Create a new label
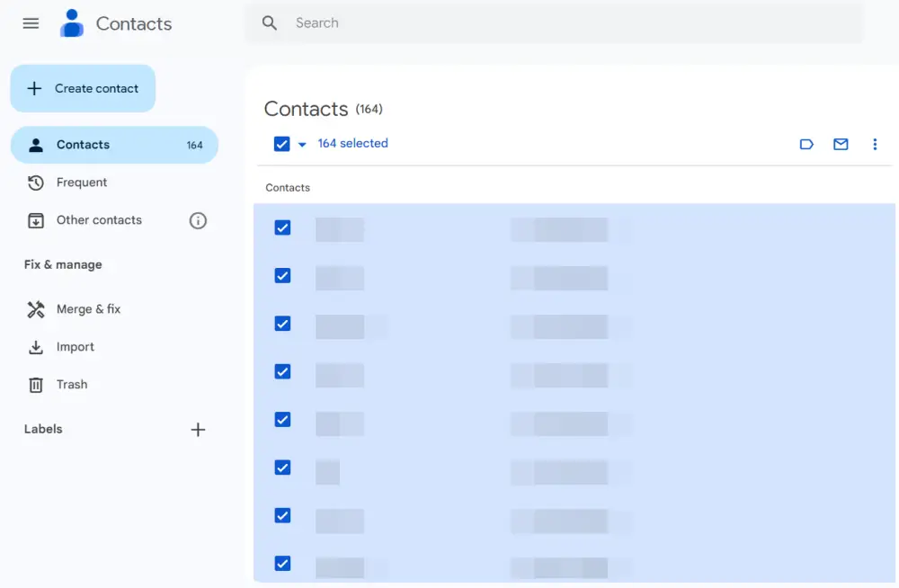The image size is (899, 588). coord(198,430)
